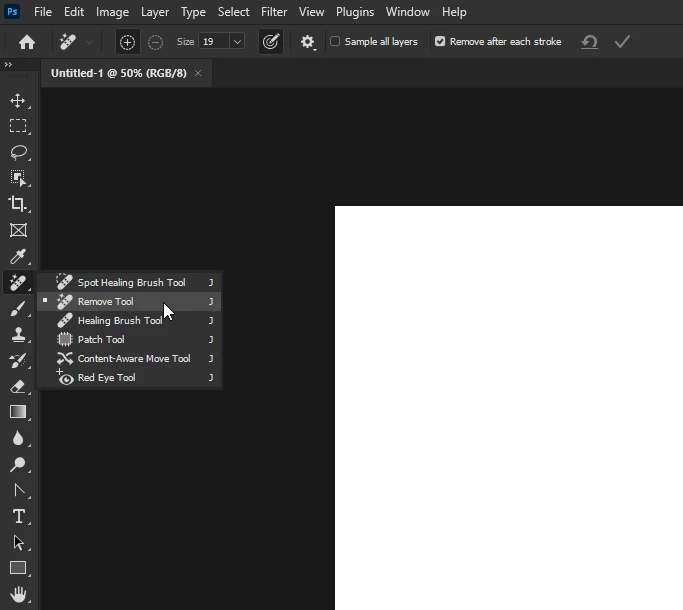Open the Plugins menu
The height and width of the screenshot is (610, 683).
coord(355,12)
